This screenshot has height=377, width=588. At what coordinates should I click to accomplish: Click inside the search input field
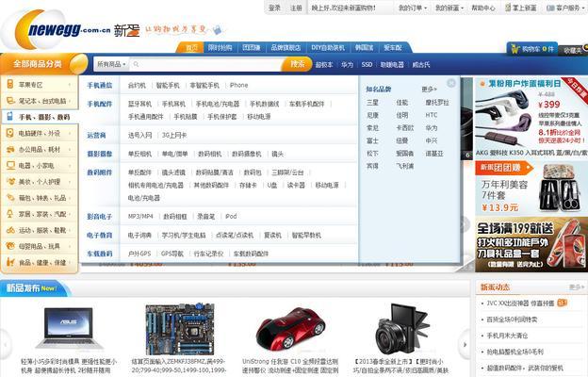coord(206,64)
